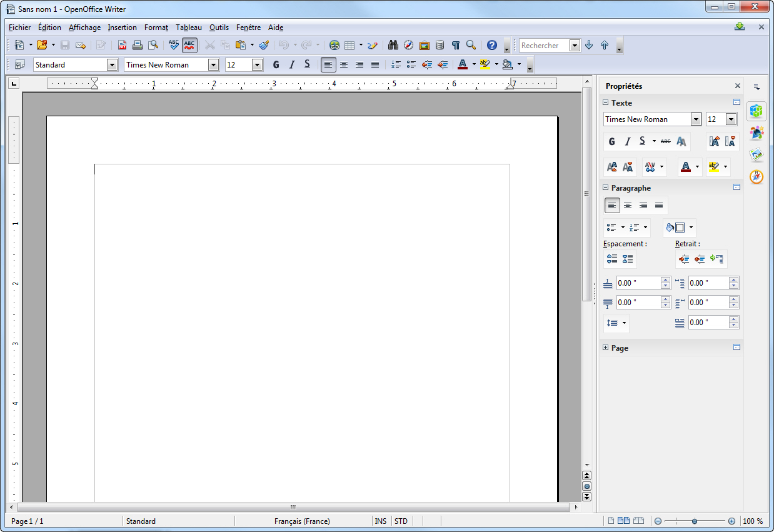The width and height of the screenshot is (774, 532).
Task: Toggle nonprinting characters pilcrow button
Action: (456, 45)
